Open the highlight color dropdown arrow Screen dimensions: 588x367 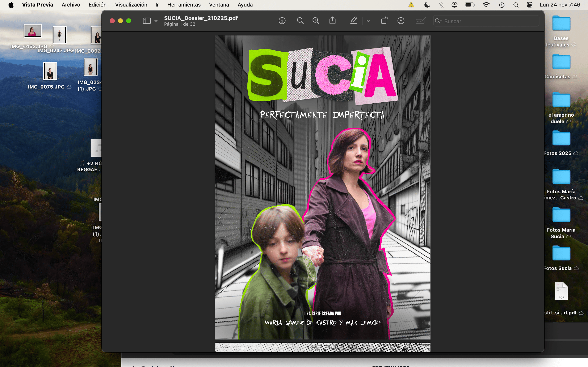368,21
